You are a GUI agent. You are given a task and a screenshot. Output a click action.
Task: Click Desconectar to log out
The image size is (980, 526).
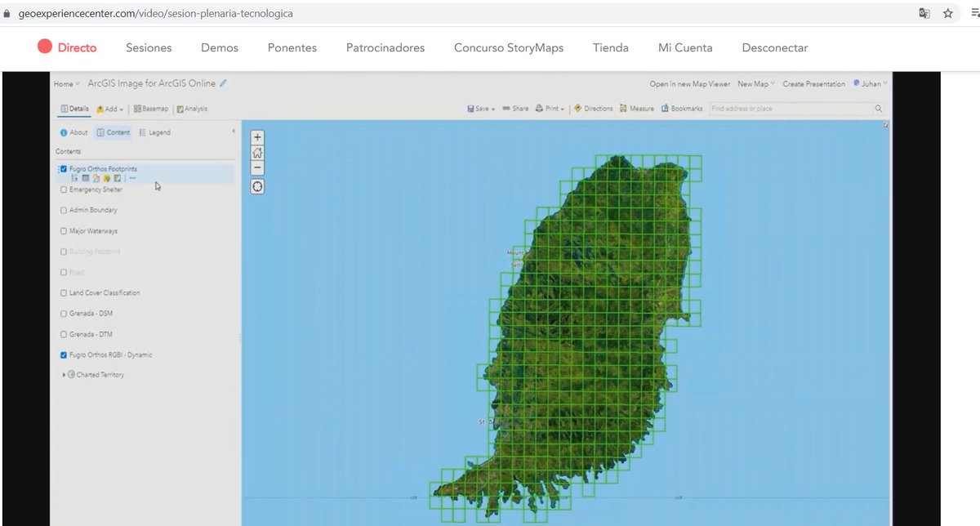[775, 47]
